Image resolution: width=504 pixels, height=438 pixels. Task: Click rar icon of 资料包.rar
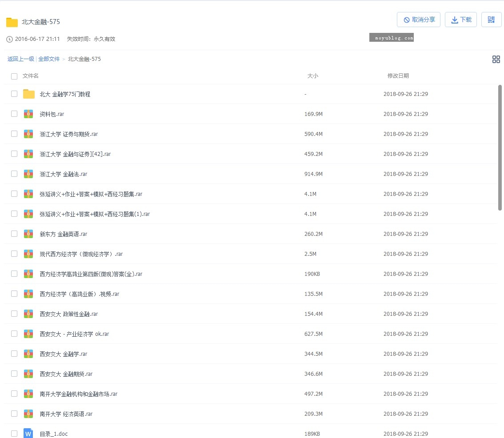(x=28, y=114)
